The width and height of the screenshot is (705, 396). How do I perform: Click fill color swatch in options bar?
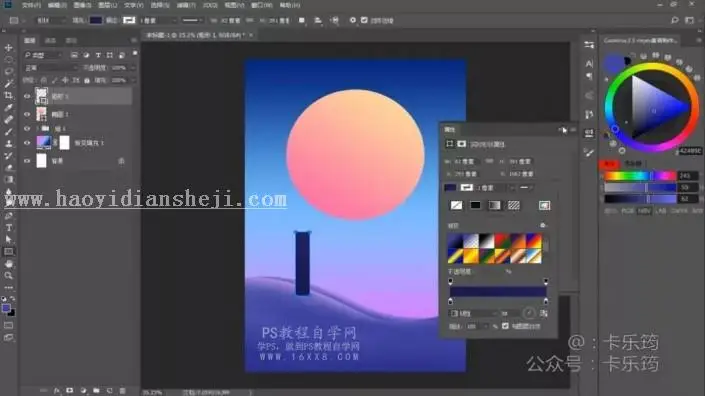(x=95, y=20)
